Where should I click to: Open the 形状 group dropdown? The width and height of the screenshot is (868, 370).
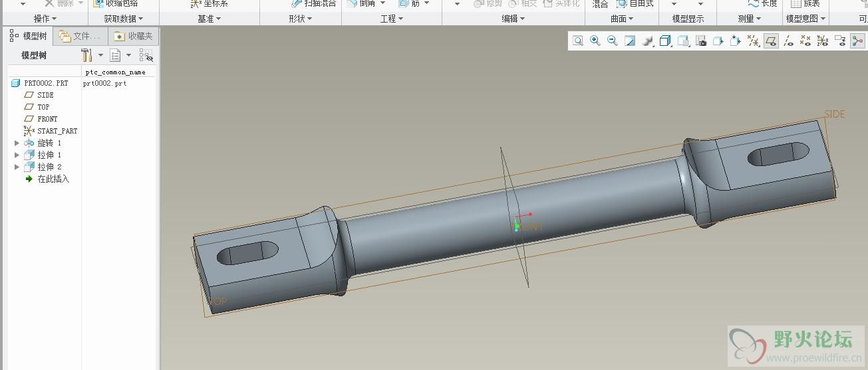(x=301, y=19)
